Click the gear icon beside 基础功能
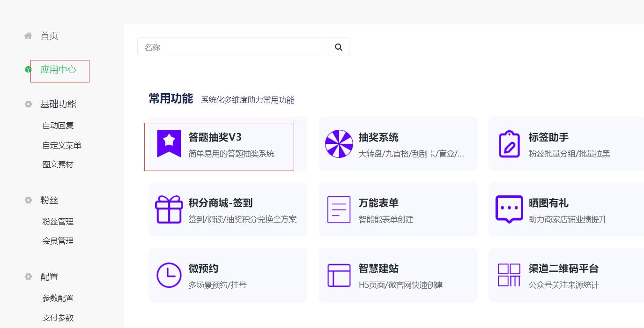 pyautogui.click(x=28, y=104)
